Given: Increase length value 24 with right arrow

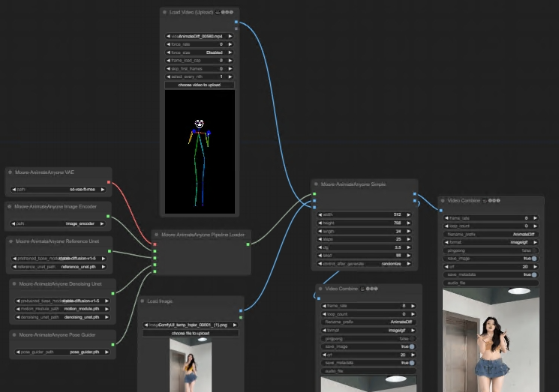Looking at the screenshot, I should tap(408, 231).
